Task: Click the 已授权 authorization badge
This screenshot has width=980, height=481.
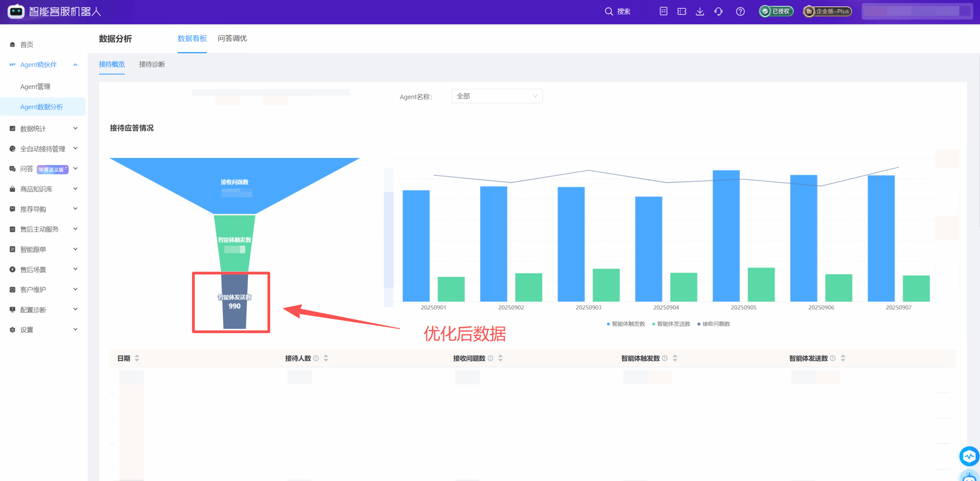Action: point(776,11)
